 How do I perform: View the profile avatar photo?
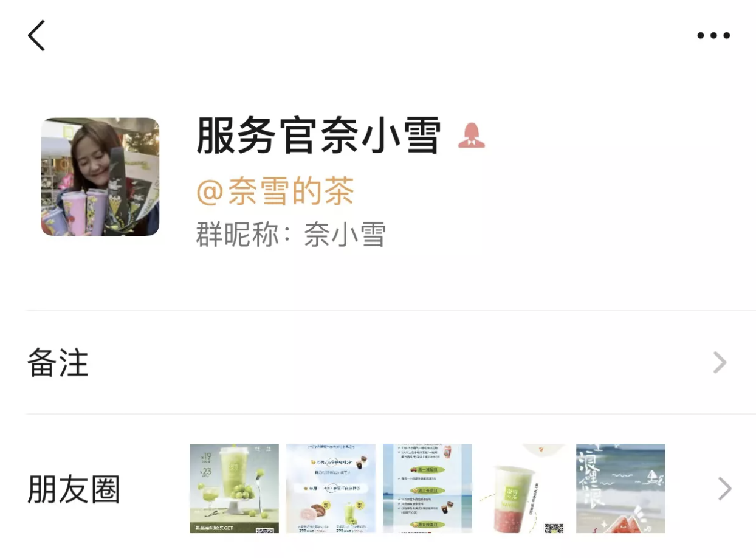(x=100, y=177)
